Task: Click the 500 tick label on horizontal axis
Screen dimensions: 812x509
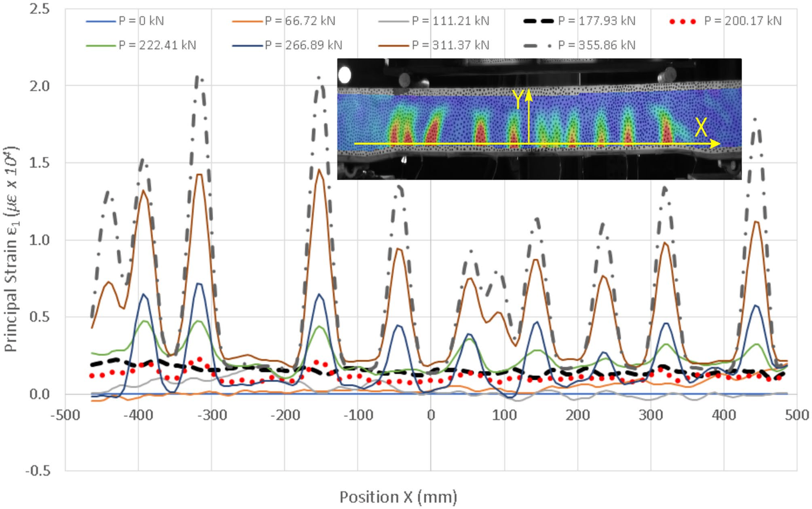Action: click(797, 416)
